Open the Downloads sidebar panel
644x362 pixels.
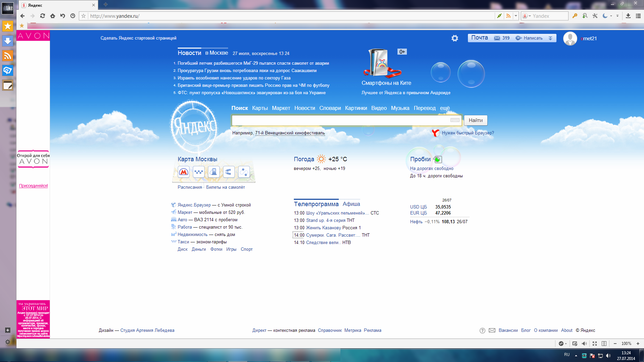click(x=8, y=41)
